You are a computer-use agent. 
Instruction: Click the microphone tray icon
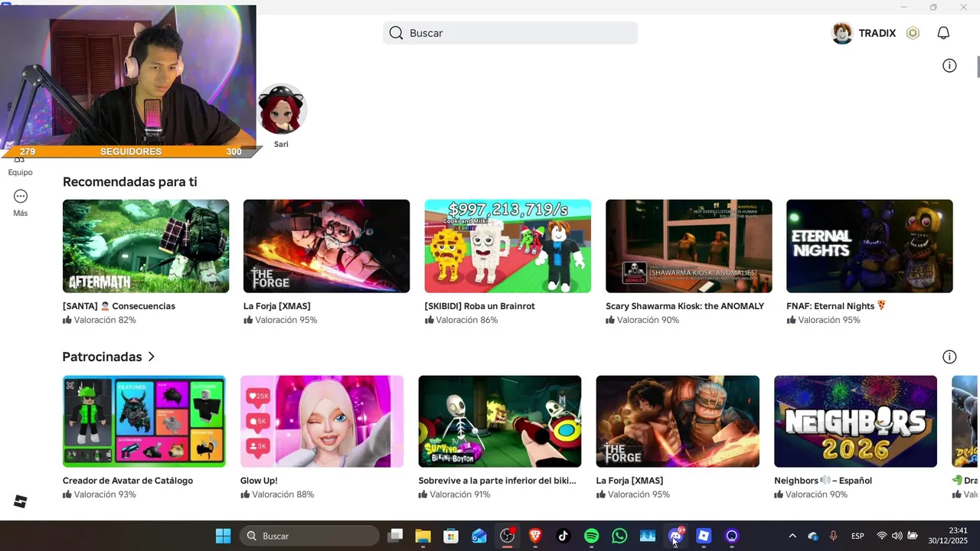833,536
